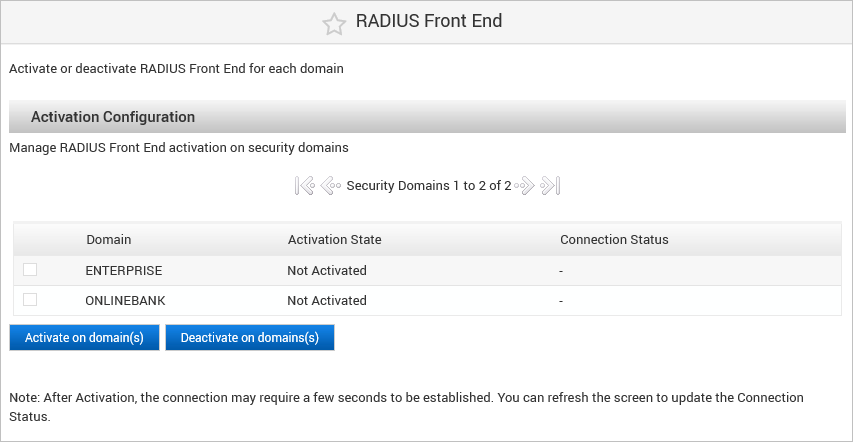Click the favorite star icon beside the title

334,24
